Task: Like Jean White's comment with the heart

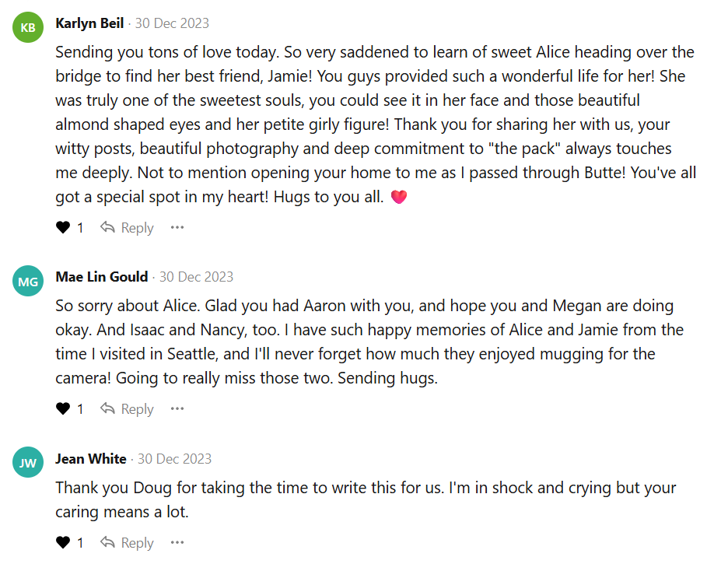Action: [63, 543]
